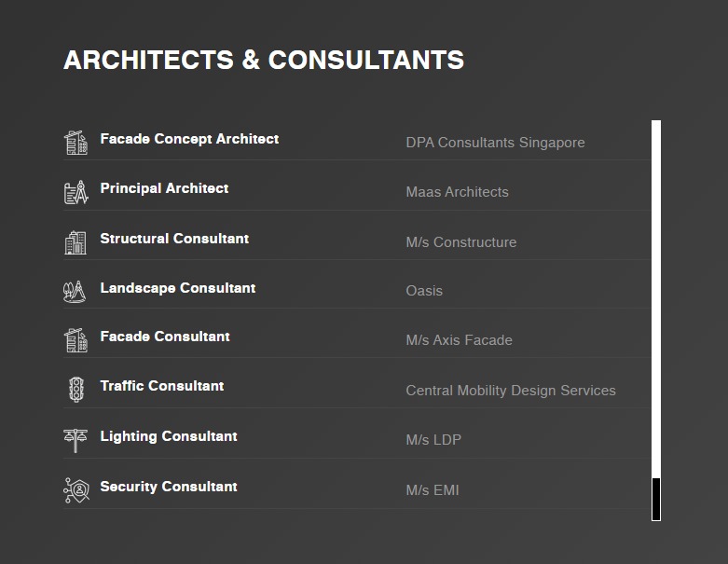Click the M/s Constructure entry

click(x=461, y=242)
